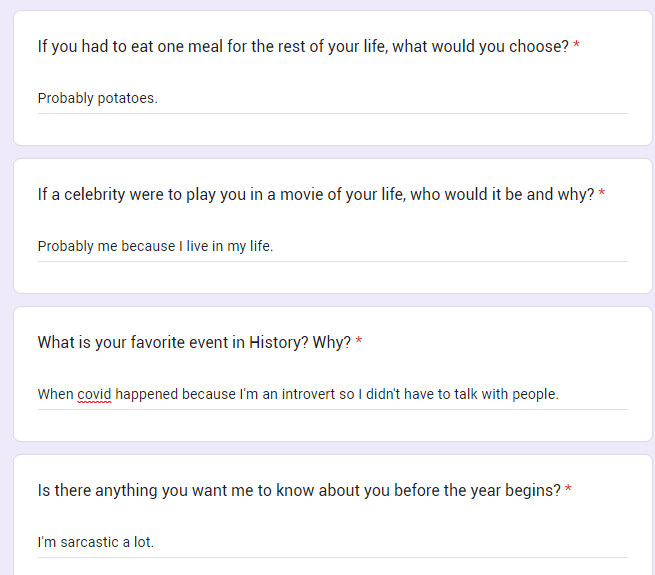655x575 pixels.
Task: Click the 'before the year begins' question title
Action: [x=299, y=490]
